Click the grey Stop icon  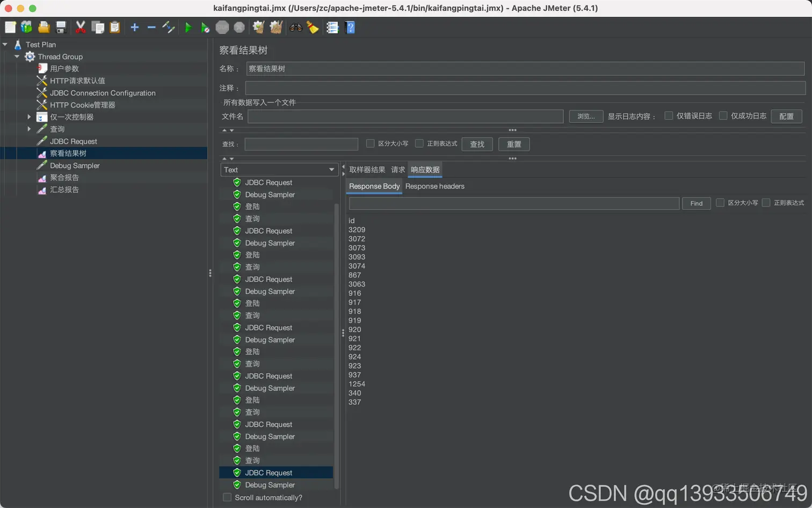[222, 27]
